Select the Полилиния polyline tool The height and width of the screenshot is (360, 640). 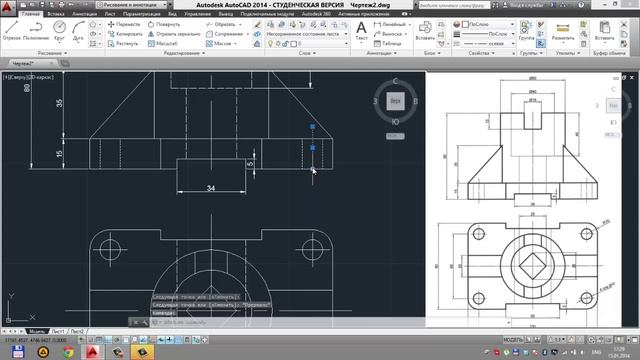click(x=36, y=31)
